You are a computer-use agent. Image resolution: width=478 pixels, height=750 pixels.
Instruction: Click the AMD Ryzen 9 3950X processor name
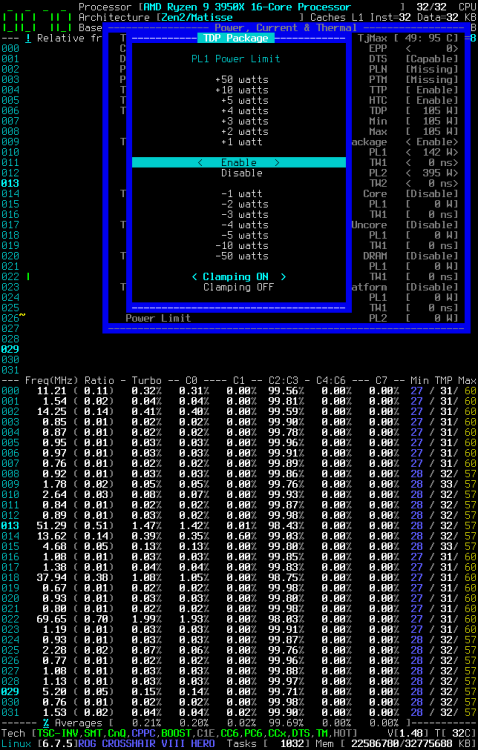(248, 7)
